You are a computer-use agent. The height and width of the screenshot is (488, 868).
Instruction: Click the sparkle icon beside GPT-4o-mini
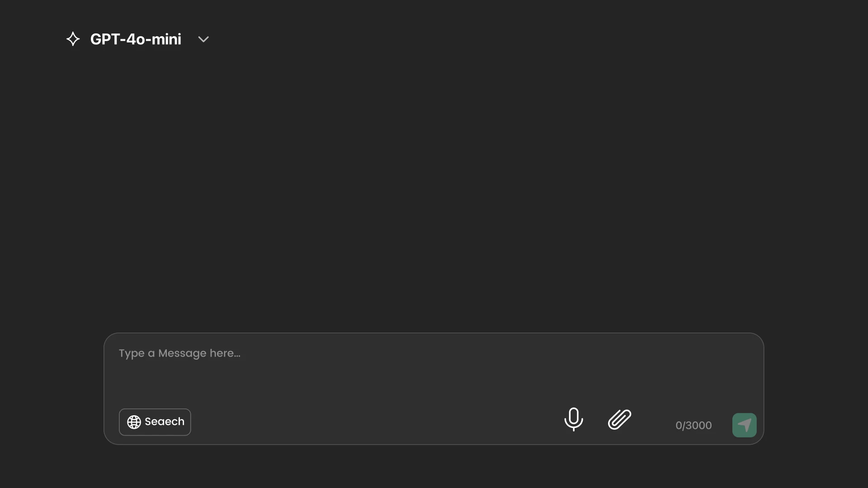(x=73, y=39)
